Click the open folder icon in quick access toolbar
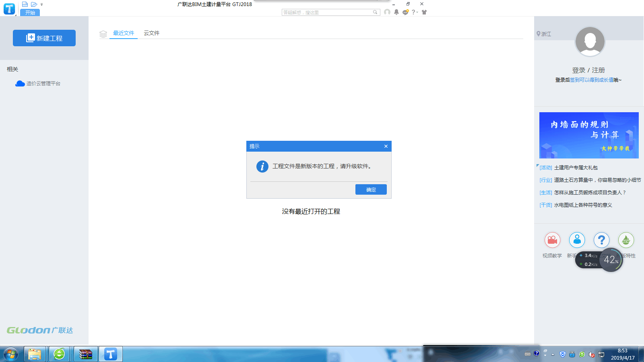 [x=34, y=4]
